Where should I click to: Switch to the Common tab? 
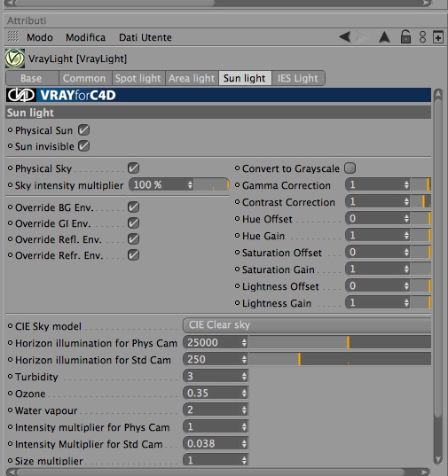tap(85, 78)
